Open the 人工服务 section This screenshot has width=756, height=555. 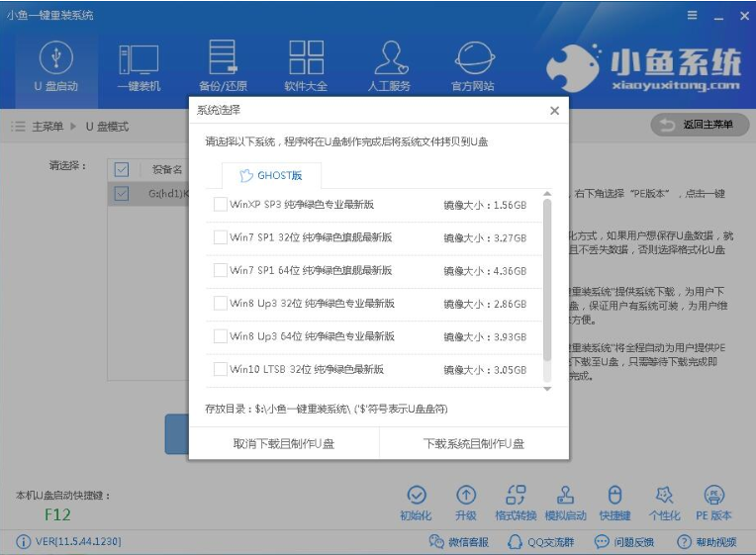click(x=389, y=66)
